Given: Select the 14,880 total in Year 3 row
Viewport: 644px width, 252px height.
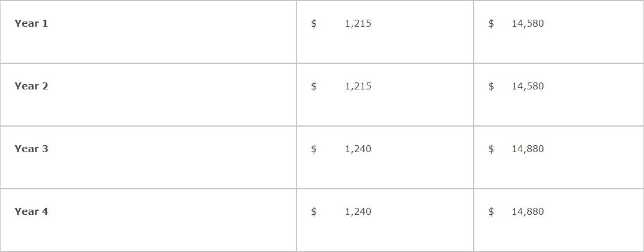Looking at the screenshot, I should click(528, 149).
